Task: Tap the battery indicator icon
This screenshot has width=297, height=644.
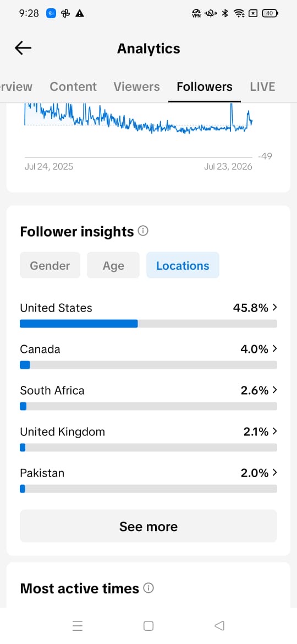Action: pos(270,14)
